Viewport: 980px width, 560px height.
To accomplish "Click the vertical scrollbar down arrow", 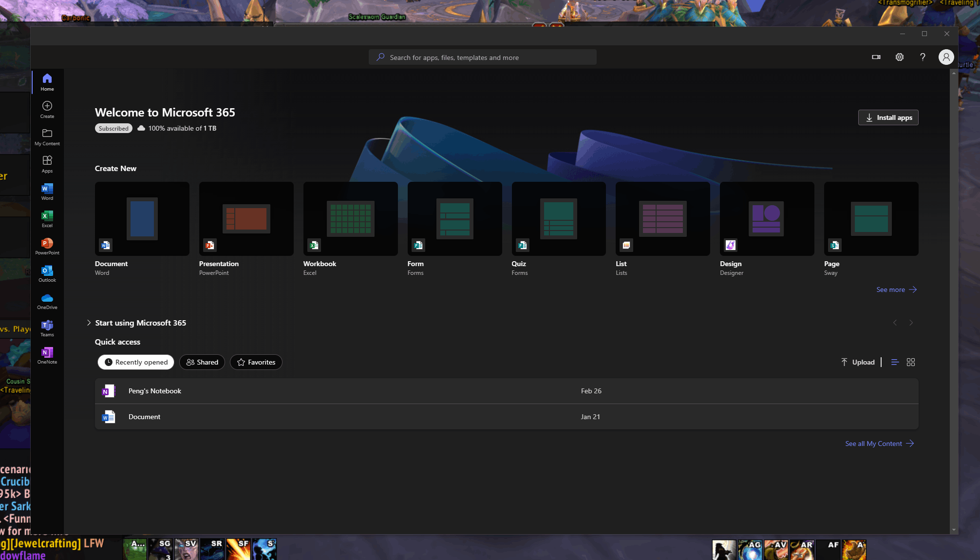I will coord(954,530).
